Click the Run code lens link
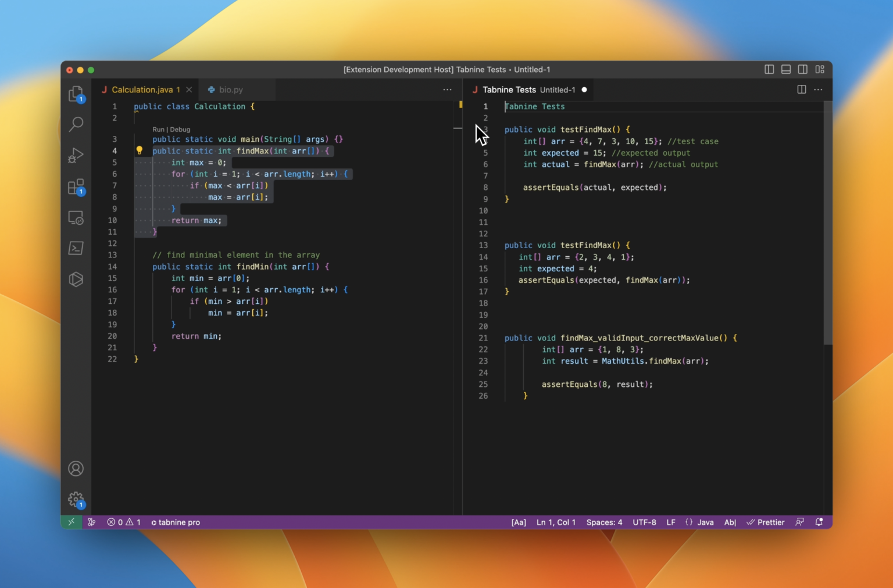 click(x=158, y=130)
